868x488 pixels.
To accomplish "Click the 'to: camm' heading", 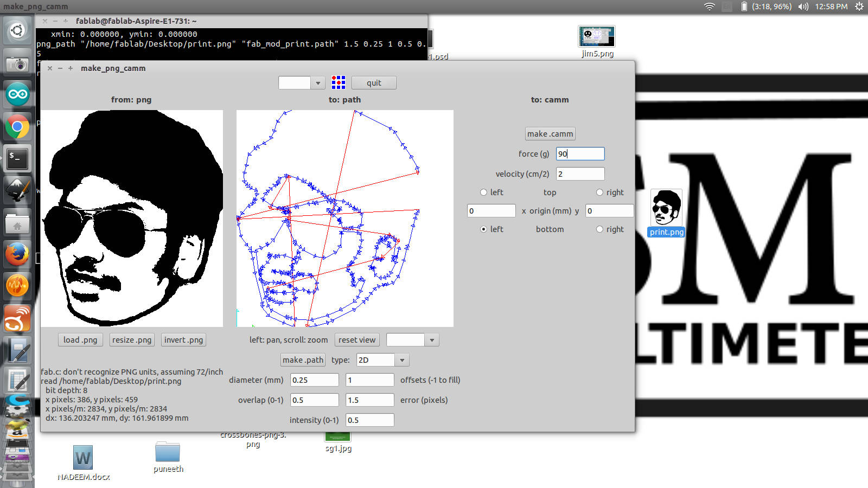I will coord(550,100).
